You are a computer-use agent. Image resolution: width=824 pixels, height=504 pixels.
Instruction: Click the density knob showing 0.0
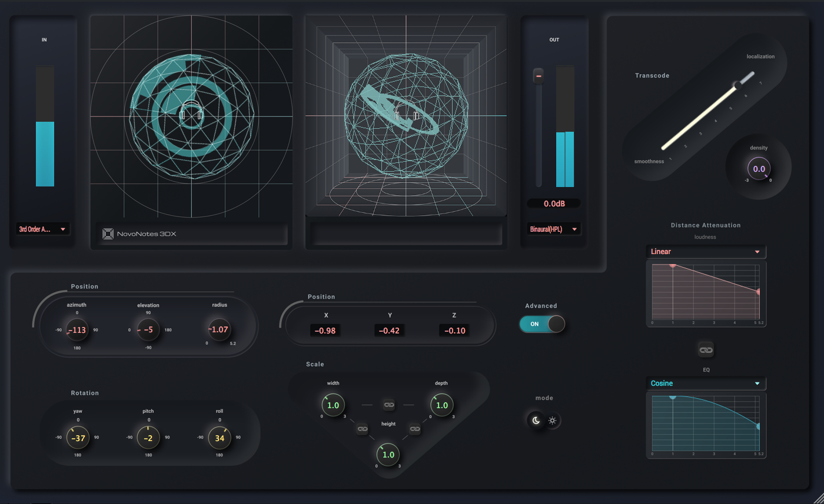759,169
